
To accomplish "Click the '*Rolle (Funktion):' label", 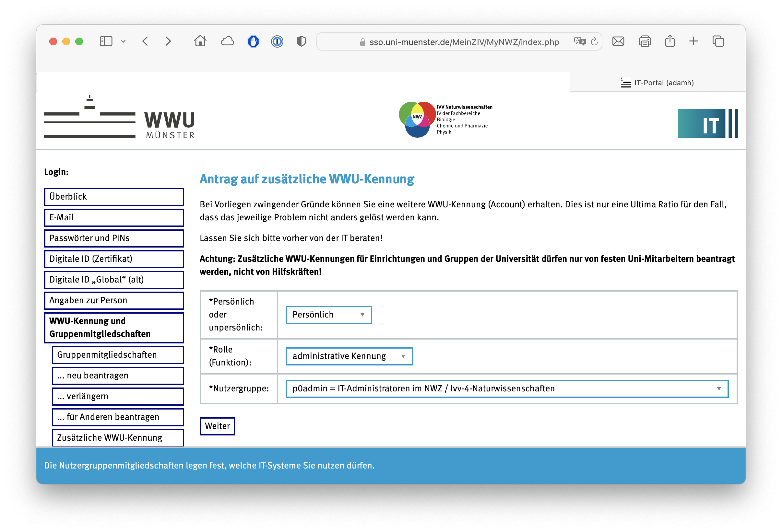I will tap(230, 356).
